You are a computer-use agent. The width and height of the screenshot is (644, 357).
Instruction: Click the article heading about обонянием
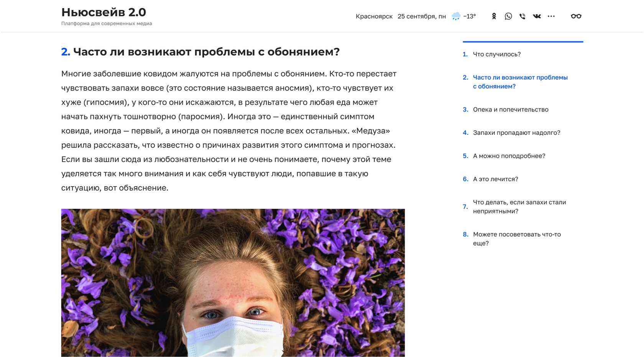point(200,52)
